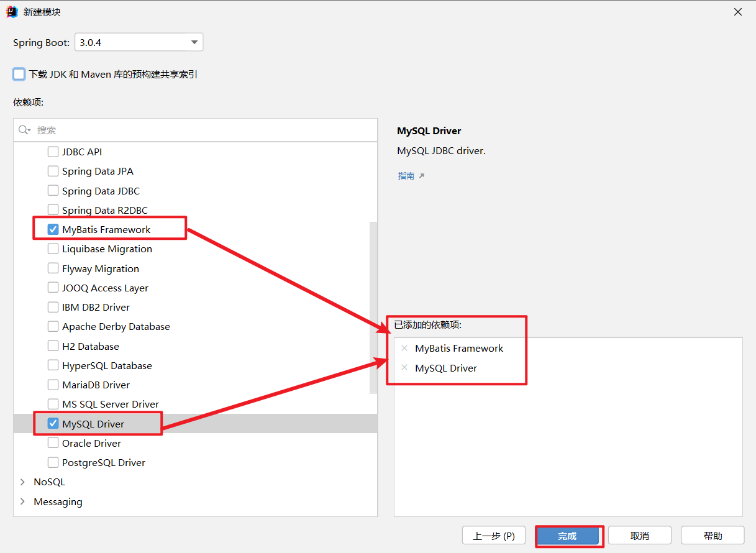Viewport: 756px width, 553px height.
Task: Open the Spring Boot version dropdown
Action: tap(194, 42)
